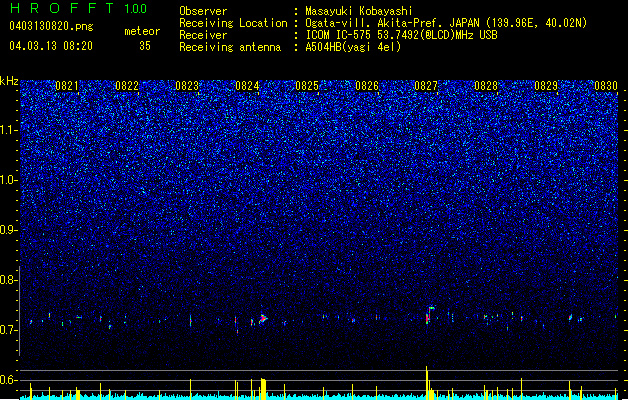Screen dimensions: 629x400
Task: Click the wide yellow intensity bar after 0824
Action: pyautogui.click(x=263, y=389)
